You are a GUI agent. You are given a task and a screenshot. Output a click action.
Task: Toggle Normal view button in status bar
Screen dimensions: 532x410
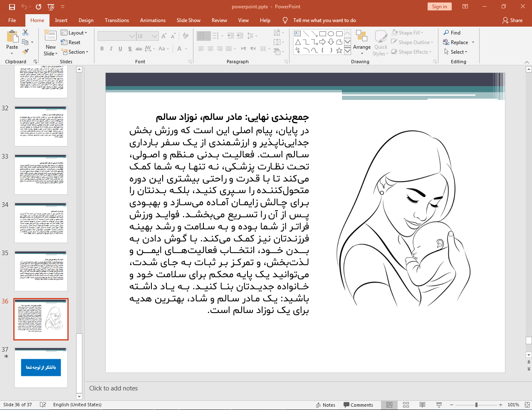tap(389, 405)
